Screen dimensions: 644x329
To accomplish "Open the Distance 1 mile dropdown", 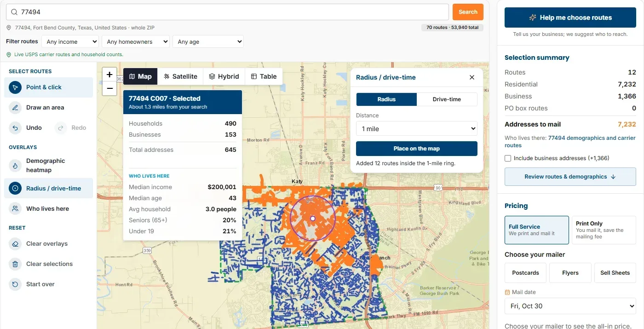I will [x=417, y=129].
